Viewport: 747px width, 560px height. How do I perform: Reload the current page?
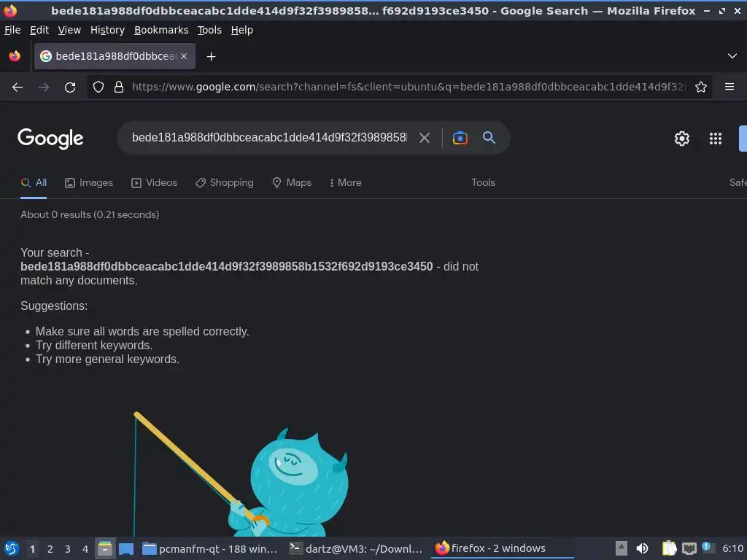tap(70, 87)
